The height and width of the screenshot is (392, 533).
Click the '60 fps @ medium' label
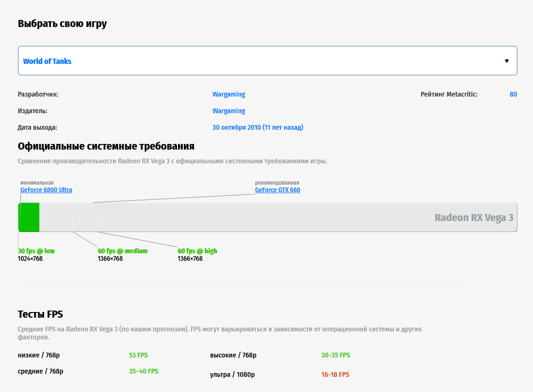[x=123, y=251]
